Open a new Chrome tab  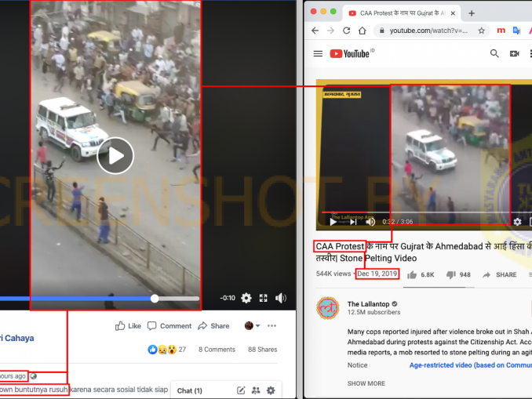point(472,13)
